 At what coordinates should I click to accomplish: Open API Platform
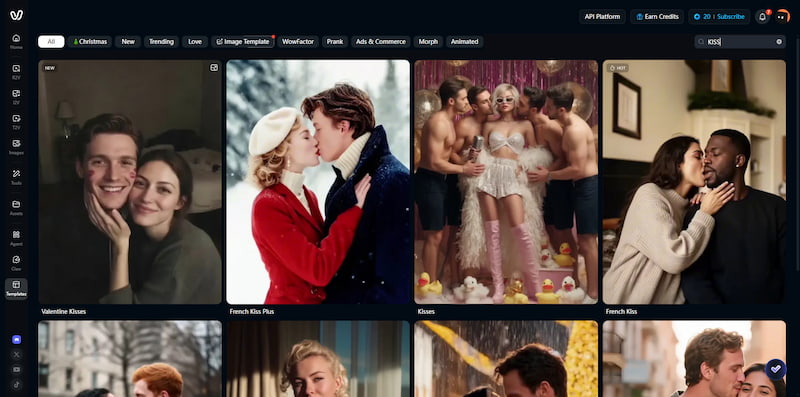[603, 16]
